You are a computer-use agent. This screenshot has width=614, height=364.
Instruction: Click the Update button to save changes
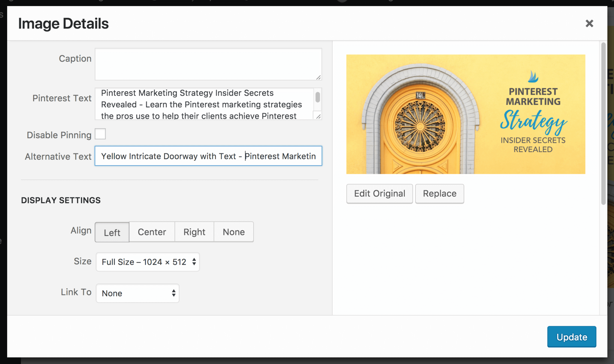pyautogui.click(x=571, y=337)
